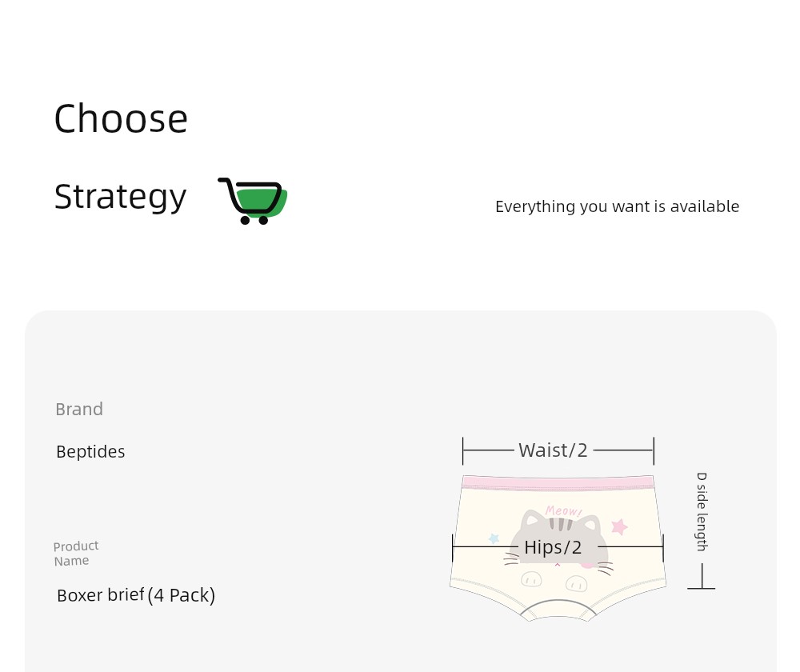Click the Product Name field label
Viewport: 800px width, 672px height.
tap(76, 553)
